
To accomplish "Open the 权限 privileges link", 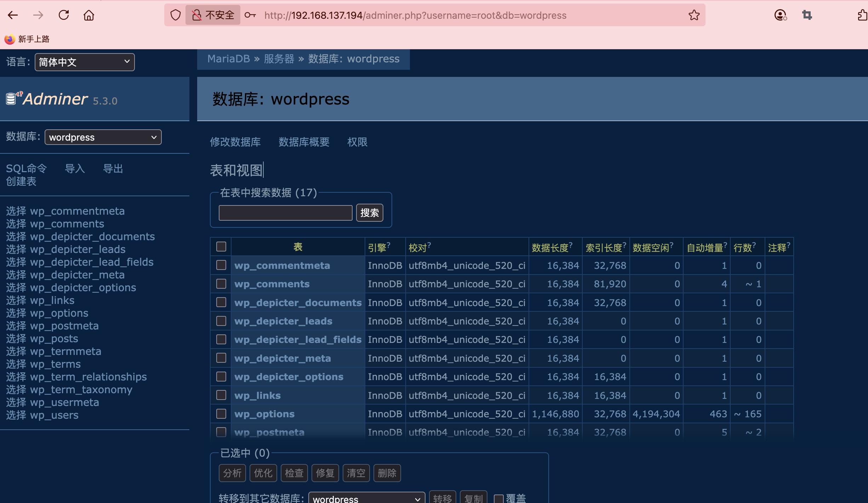I will pyautogui.click(x=357, y=142).
